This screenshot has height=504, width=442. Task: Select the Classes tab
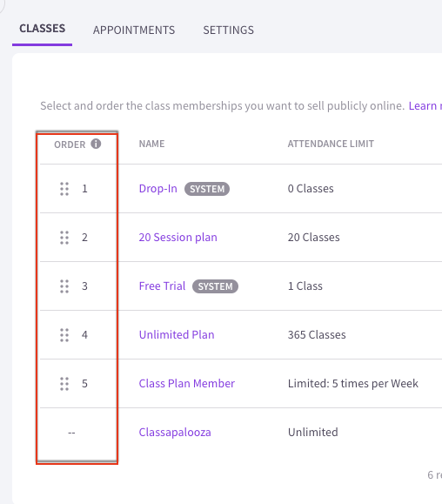tap(42, 29)
